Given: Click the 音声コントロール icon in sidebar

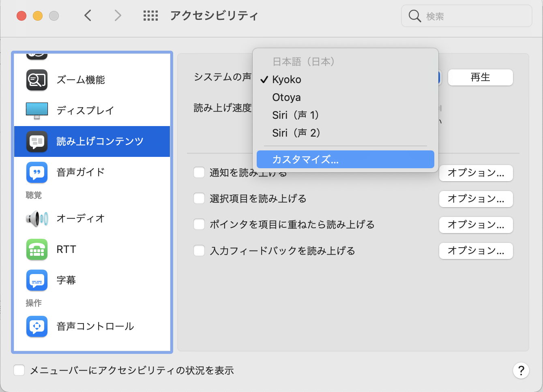Looking at the screenshot, I should click(37, 326).
